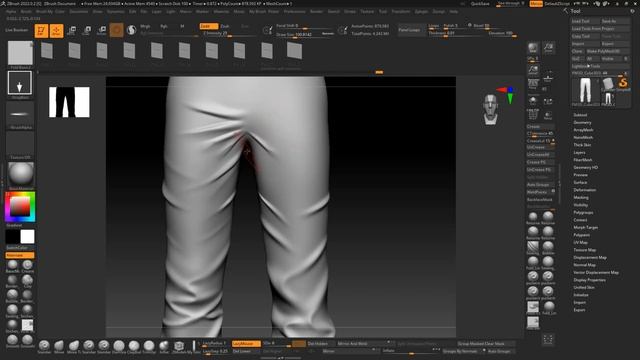
Task: Click the orange gizmo 3D button
Action: point(116,30)
